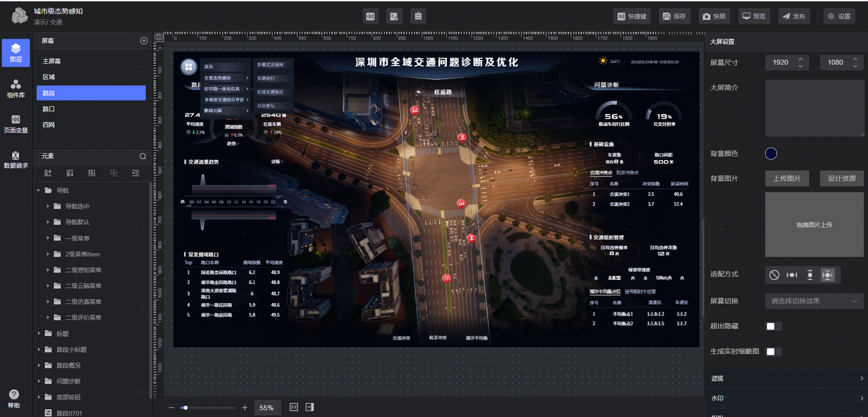The width and height of the screenshot is (868, 417).
Task: Click the 上传图片 upload image button
Action: pos(787,178)
